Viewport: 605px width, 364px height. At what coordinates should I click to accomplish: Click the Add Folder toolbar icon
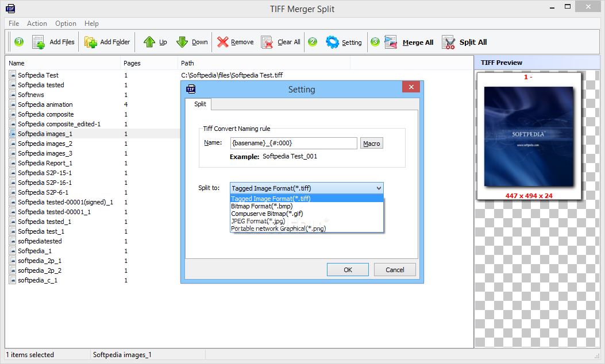(x=91, y=42)
